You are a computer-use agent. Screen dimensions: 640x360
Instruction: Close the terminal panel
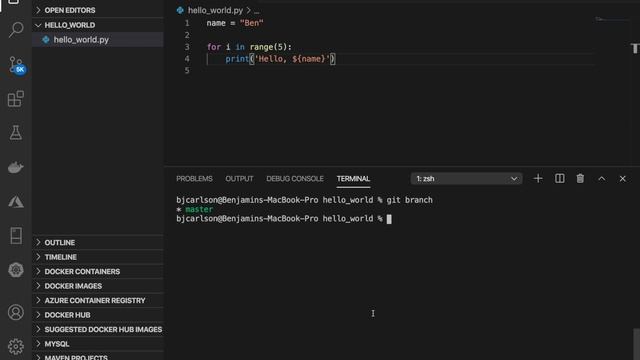coord(622,179)
